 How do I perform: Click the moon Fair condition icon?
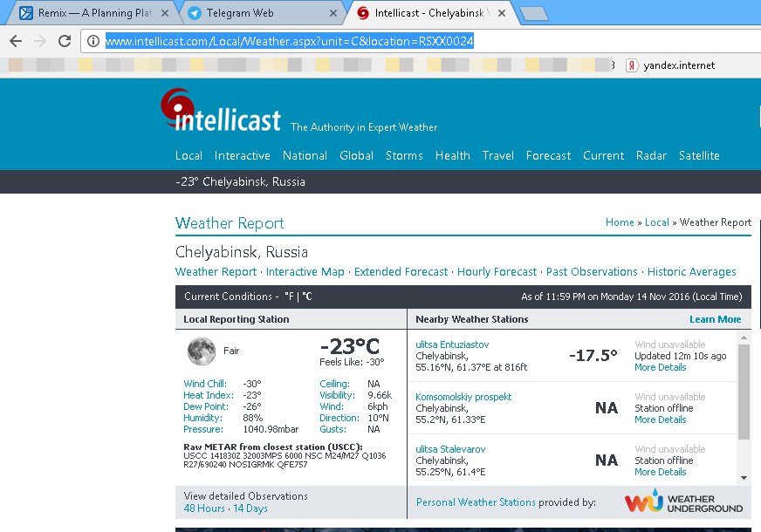tap(202, 351)
